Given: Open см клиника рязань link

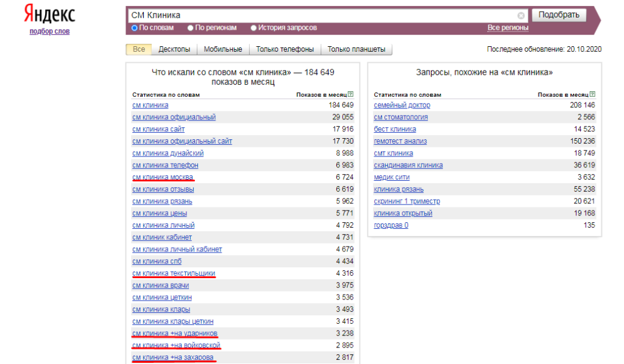Looking at the screenshot, I should [162, 201].
